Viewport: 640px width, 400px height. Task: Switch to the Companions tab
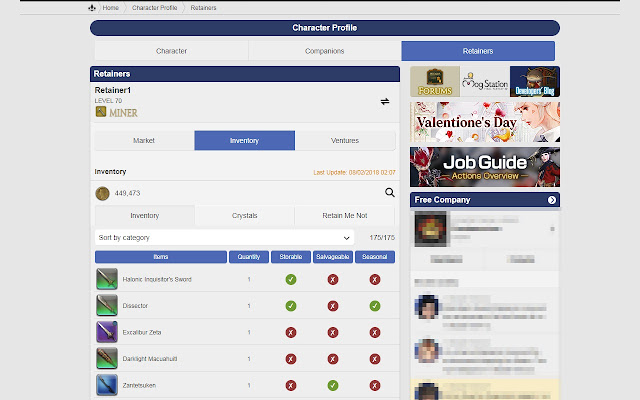(324, 51)
